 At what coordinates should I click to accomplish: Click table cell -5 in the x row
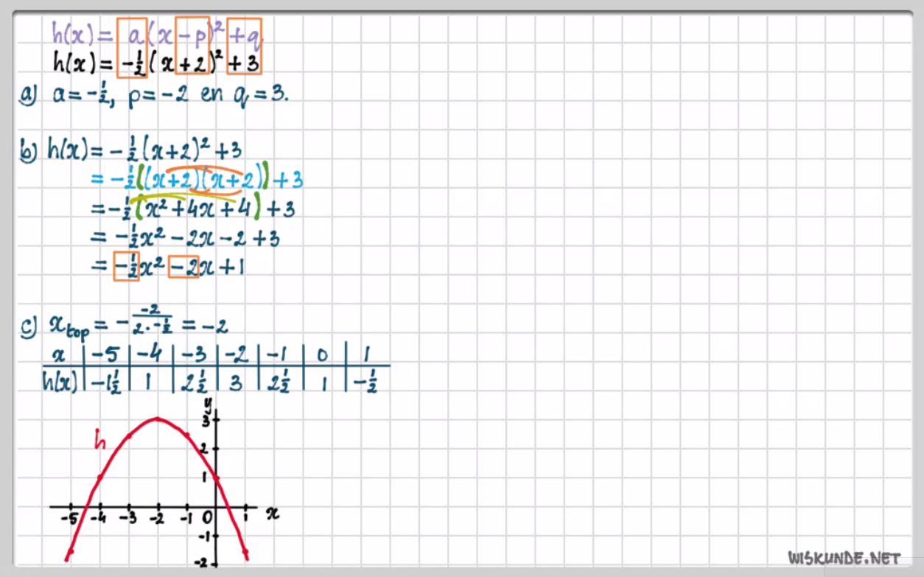[x=106, y=354]
